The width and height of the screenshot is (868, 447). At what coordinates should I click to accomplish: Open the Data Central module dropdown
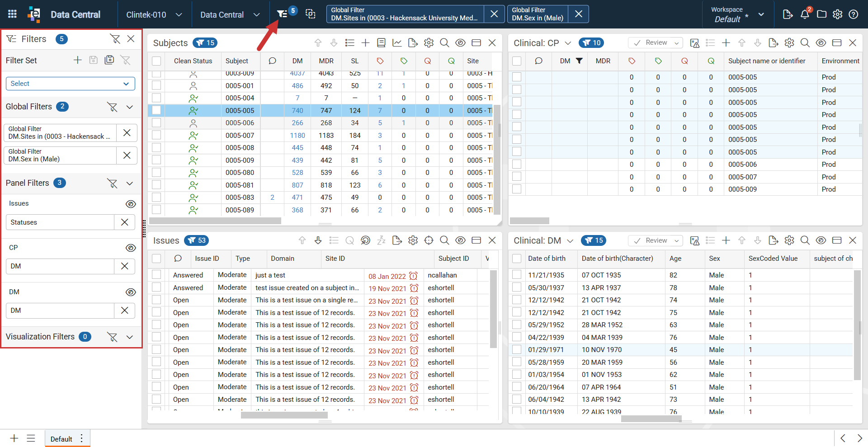click(230, 14)
